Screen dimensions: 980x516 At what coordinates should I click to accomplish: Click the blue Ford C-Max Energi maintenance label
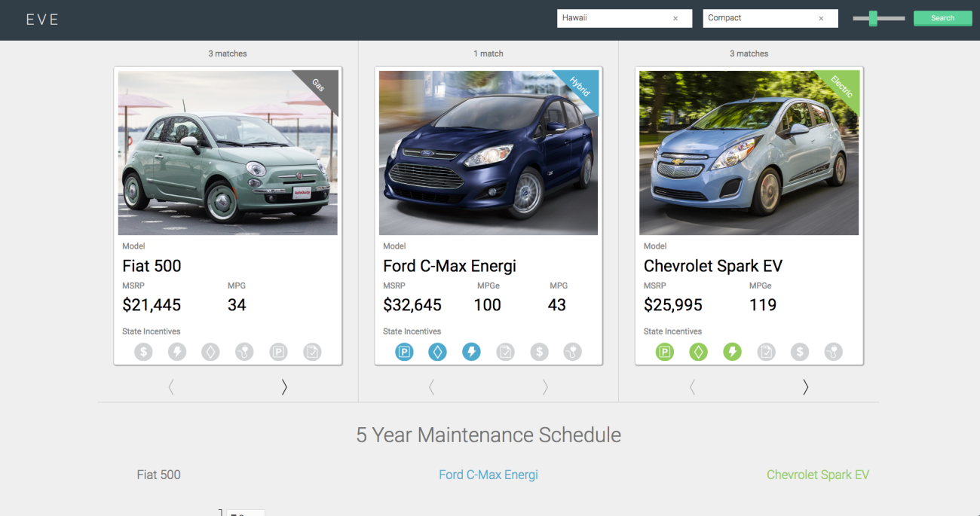[488, 475]
